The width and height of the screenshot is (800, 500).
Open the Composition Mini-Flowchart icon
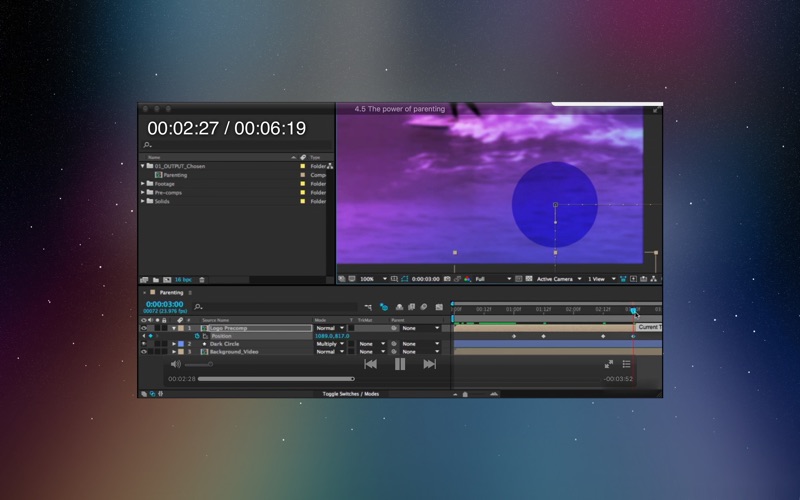(x=368, y=307)
